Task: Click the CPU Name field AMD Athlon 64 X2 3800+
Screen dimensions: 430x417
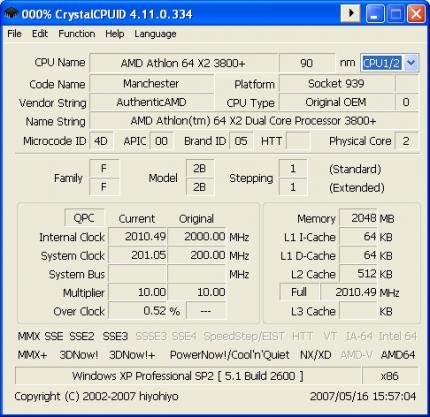Action: pyautogui.click(x=183, y=63)
